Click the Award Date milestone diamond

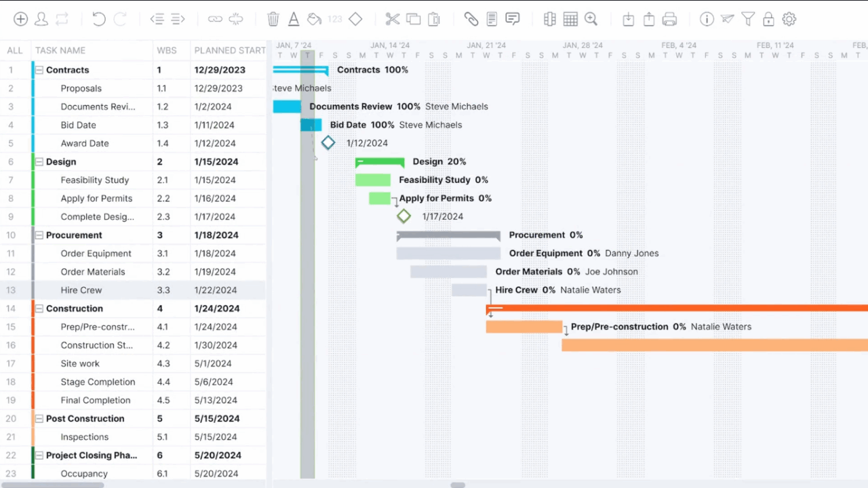tap(328, 143)
